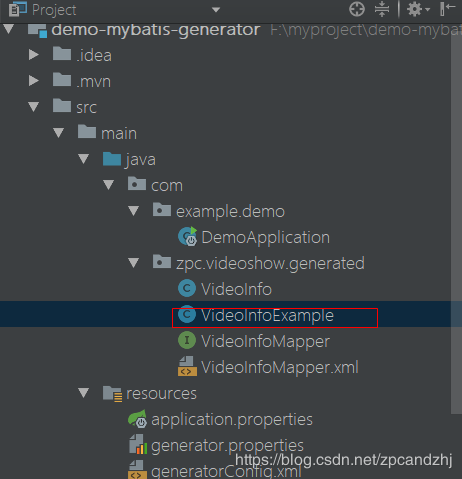Expand the .idea folder arrow
Image resolution: width=462 pixels, height=479 pixels.
[x=34, y=55]
